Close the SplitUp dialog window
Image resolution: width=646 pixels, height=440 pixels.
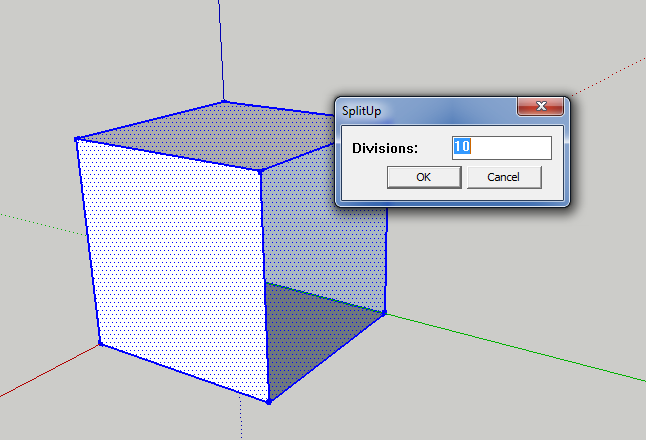(540, 106)
